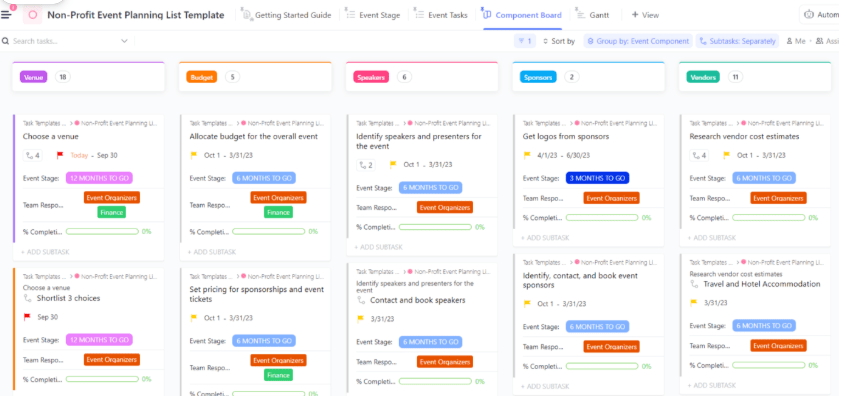Open Group by: Event Component selector
Viewport: 847px width, 396px height.
click(638, 41)
